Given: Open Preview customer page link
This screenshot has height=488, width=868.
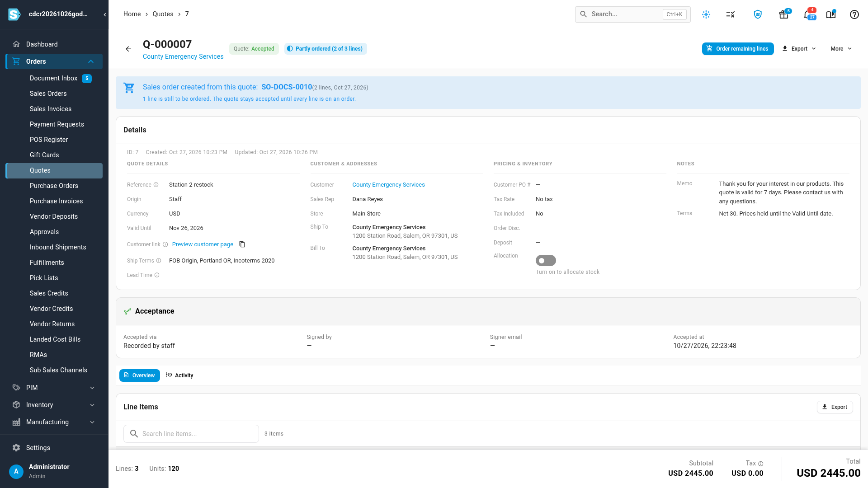Looking at the screenshot, I should [x=203, y=244].
